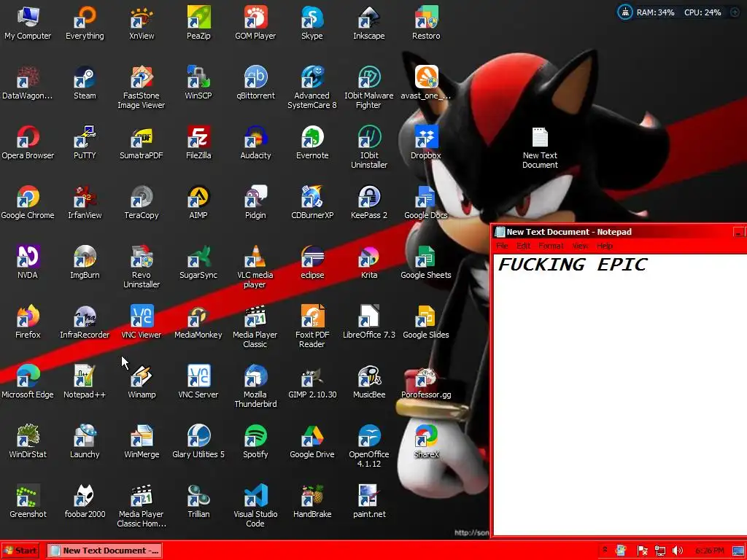Click the Google Chrome desktop icon

pos(28,203)
